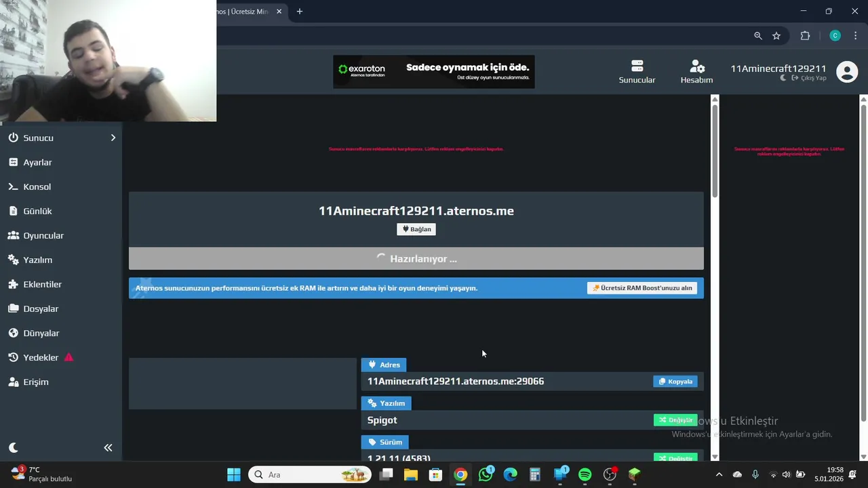Open Chrome three-dot menu

(855, 36)
